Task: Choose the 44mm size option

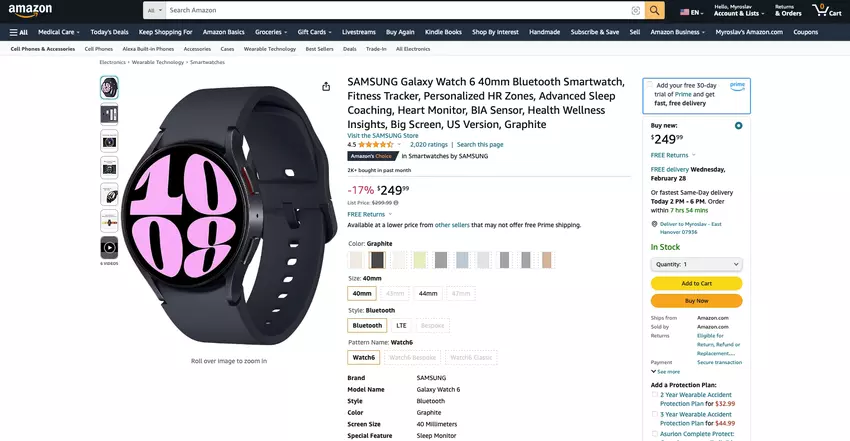Action: point(428,293)
